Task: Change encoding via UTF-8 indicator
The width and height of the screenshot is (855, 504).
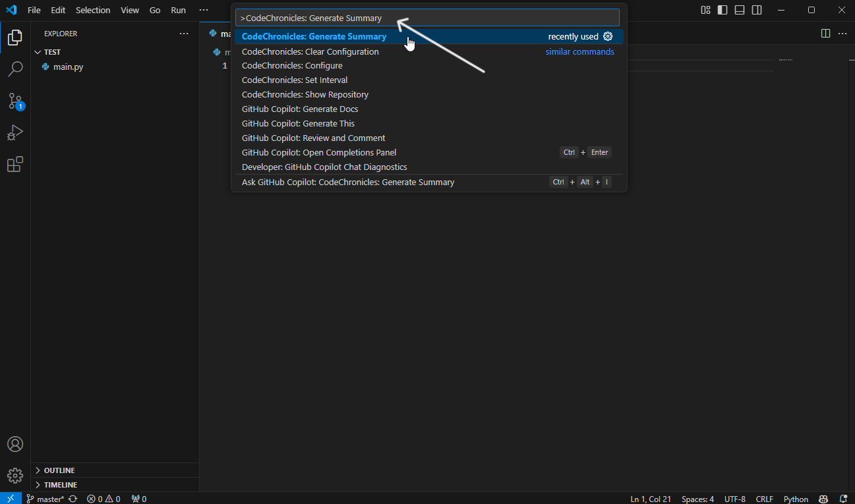Action: point(735,499)
